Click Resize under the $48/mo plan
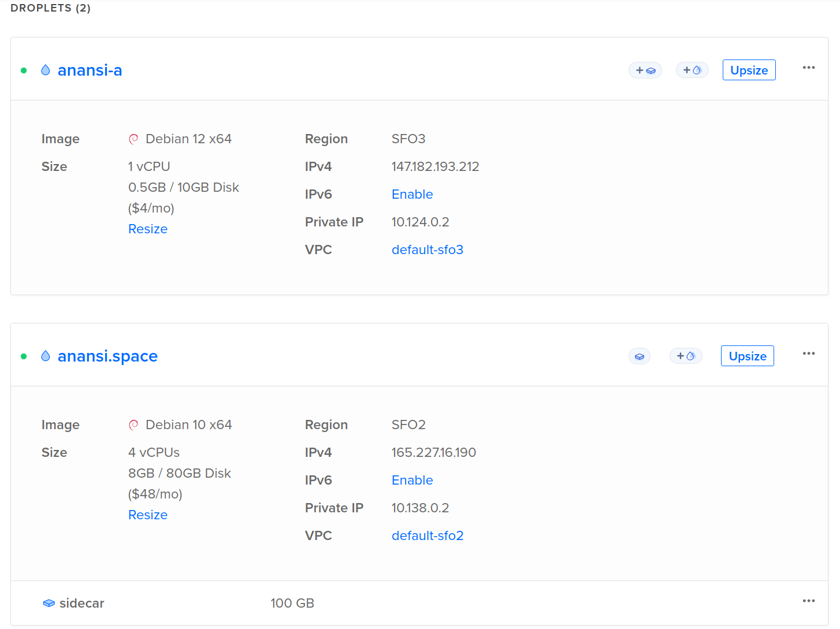 point(148,515)
